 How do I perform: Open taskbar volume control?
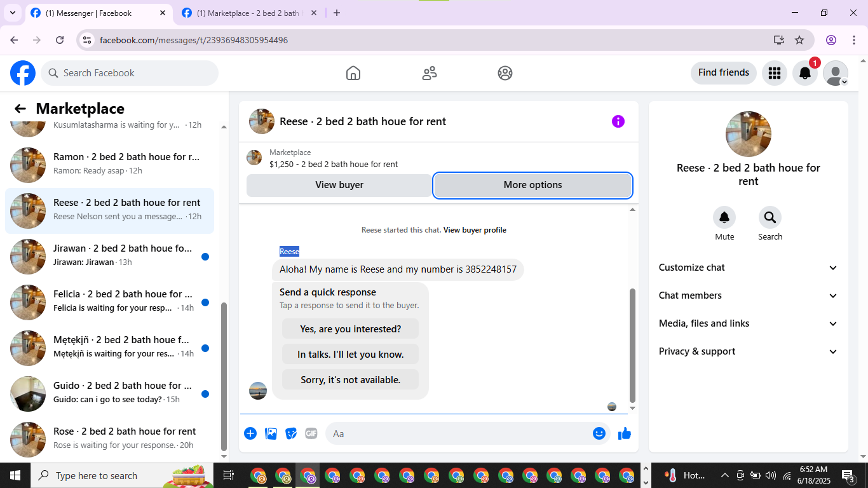[x=771, y=475]
